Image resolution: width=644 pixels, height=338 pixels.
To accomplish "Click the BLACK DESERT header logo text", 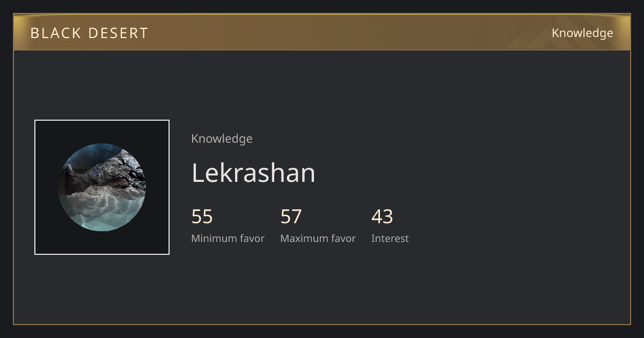I will click(89, 33).
